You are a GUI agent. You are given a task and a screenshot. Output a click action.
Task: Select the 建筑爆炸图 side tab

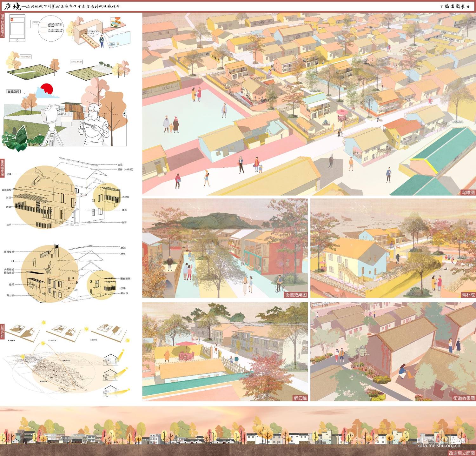(2, 168)
